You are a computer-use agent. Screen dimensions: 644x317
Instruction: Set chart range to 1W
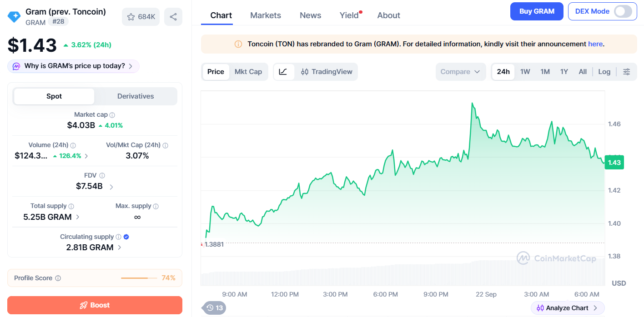[x=525, y=72]
